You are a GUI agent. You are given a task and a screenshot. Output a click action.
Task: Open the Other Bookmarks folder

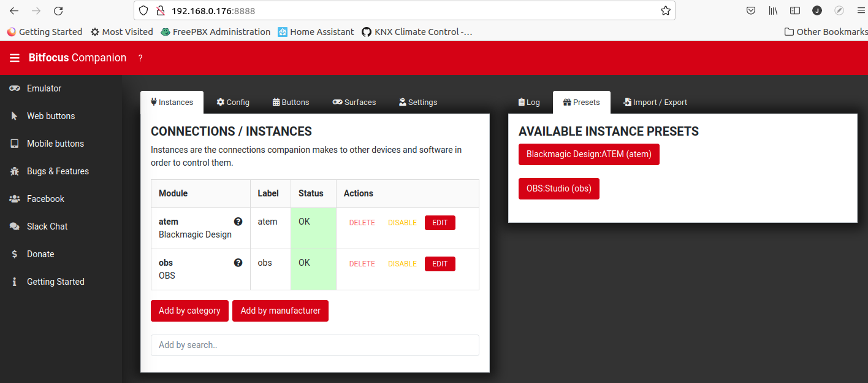coord(826,32)
